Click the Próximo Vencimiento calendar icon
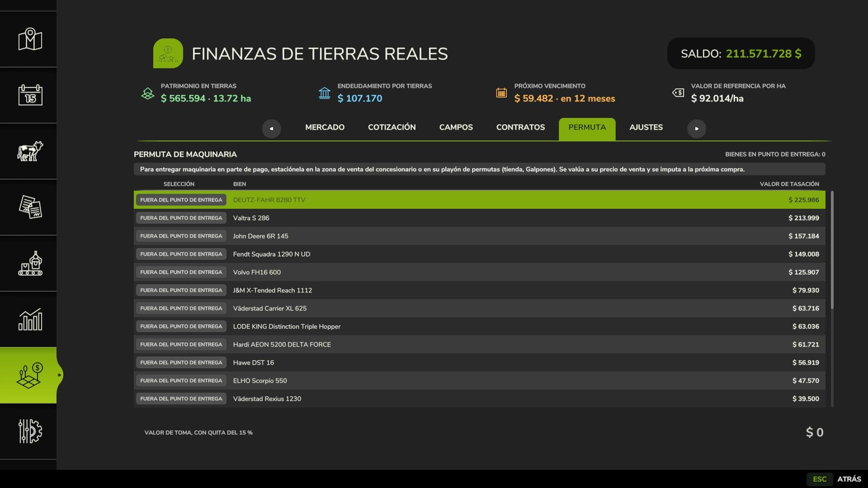 pyautogui.click(x=501, y=93)
